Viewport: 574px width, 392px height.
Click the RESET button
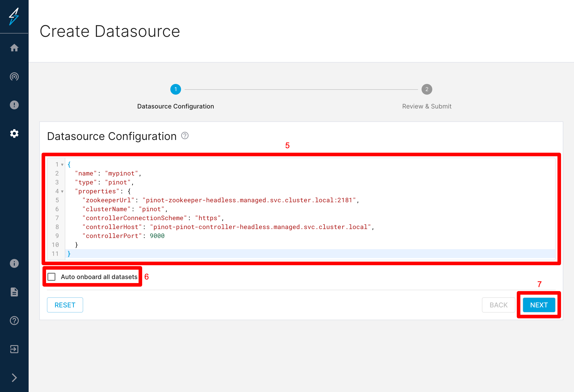coord(65,305)
